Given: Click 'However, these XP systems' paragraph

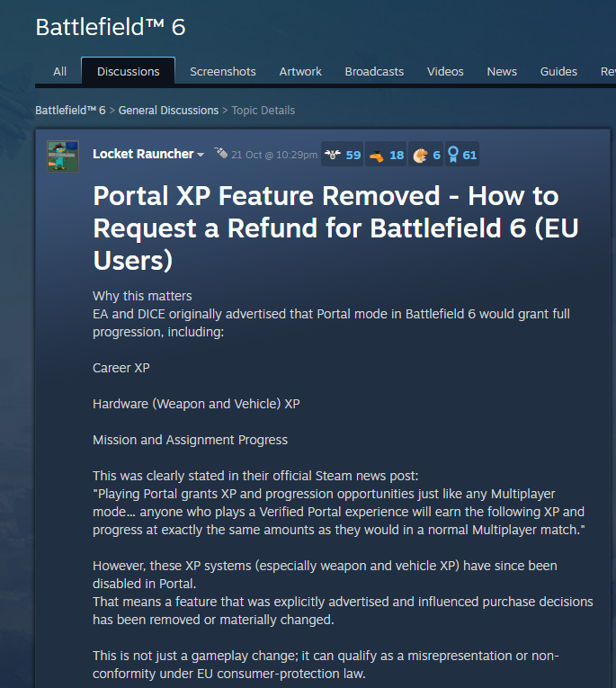Looking at the screenshot, I should 325,575.
